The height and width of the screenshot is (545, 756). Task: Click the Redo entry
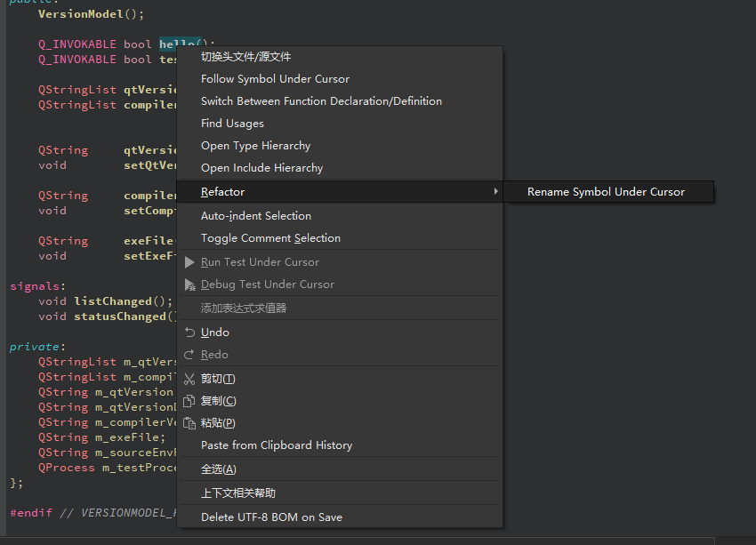pos(340,355)
